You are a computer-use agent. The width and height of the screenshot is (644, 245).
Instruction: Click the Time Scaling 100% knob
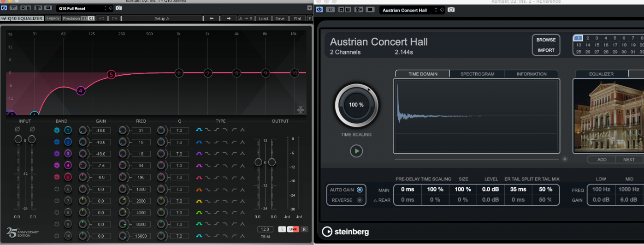coord(356,105)
